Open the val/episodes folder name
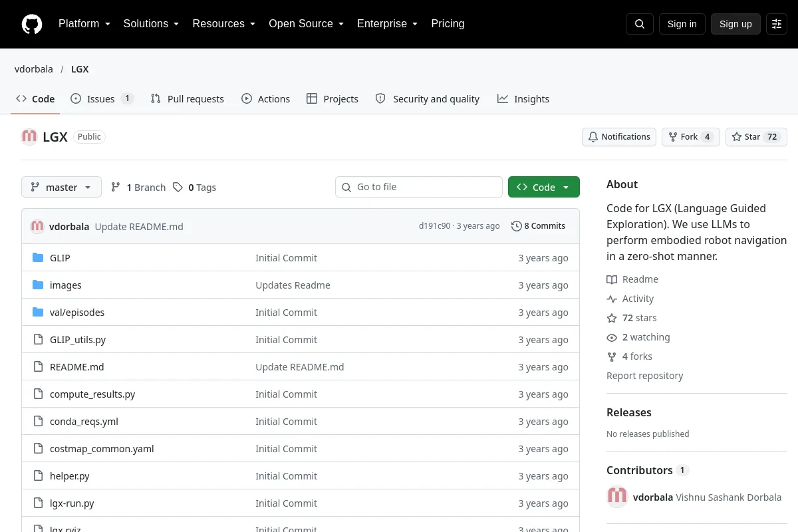Screen dimensions: 798x532 [x=77, y=313]
